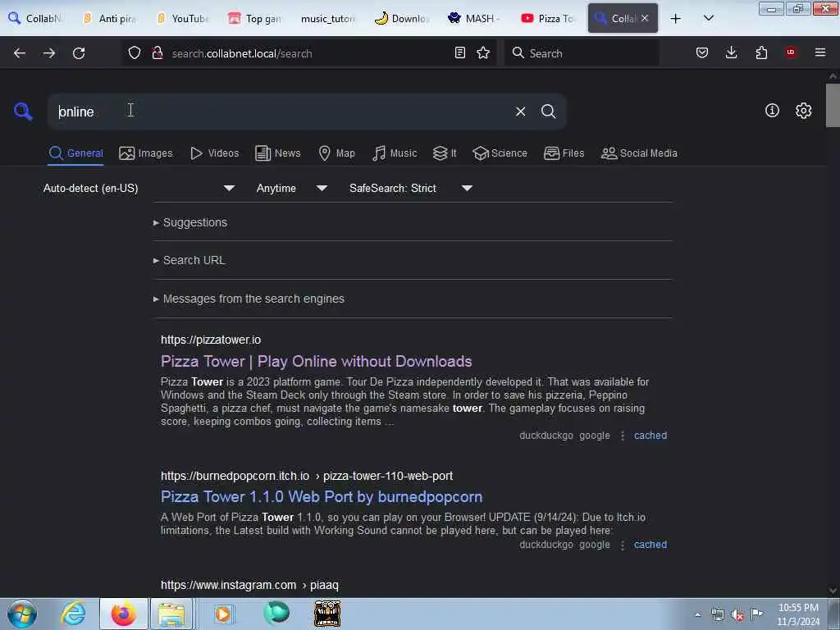Open the extensions puzzle icon
Viewport: 840px width, 630px height.
(761, 52)
